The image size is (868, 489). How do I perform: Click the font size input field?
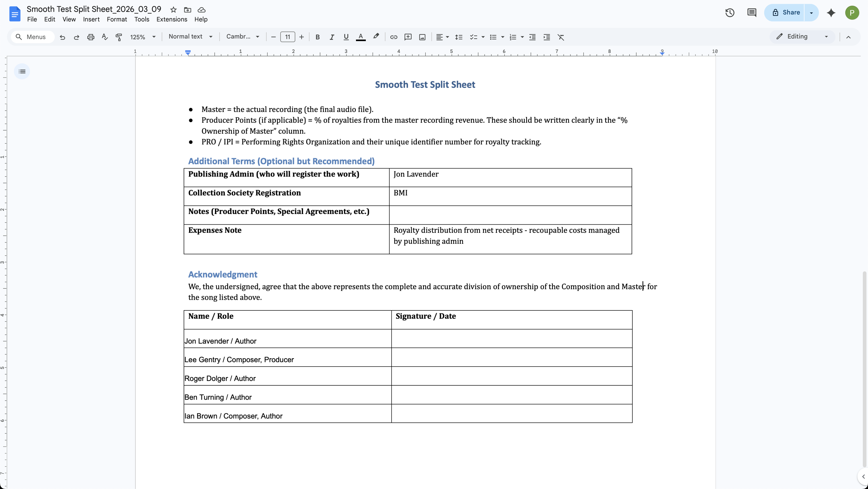coord(288,37)
